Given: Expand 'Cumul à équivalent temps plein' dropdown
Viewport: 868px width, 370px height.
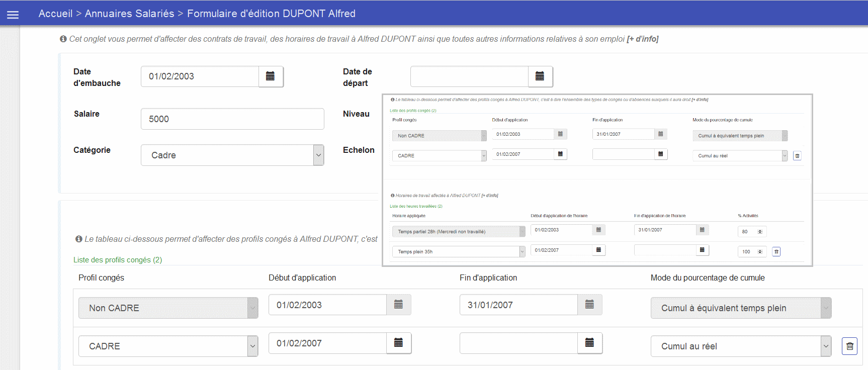Looking at the screenshot, I should coord(741,308).
